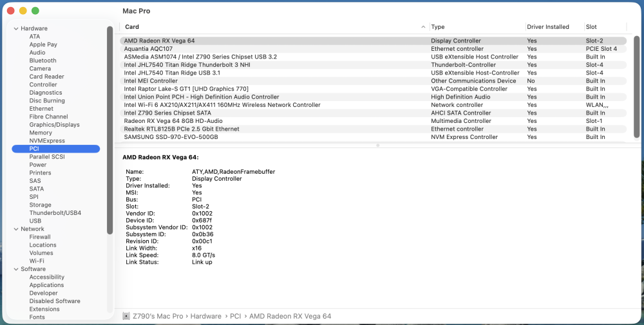Select Intel JHL7540 Titan Ridge Thunderbolt 3 NHI

pos(373,65)
